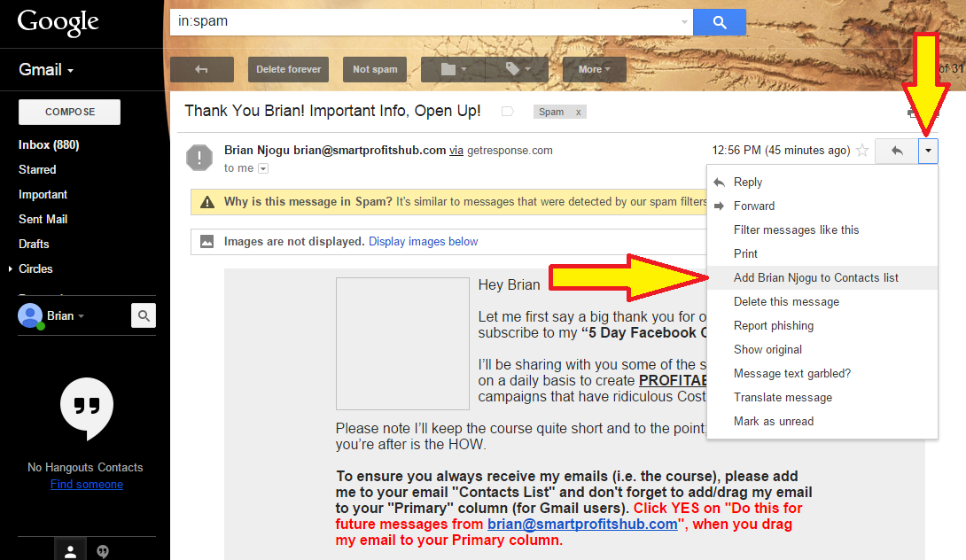
Task: Choose Filter messages like this
Action: (822, 229)
